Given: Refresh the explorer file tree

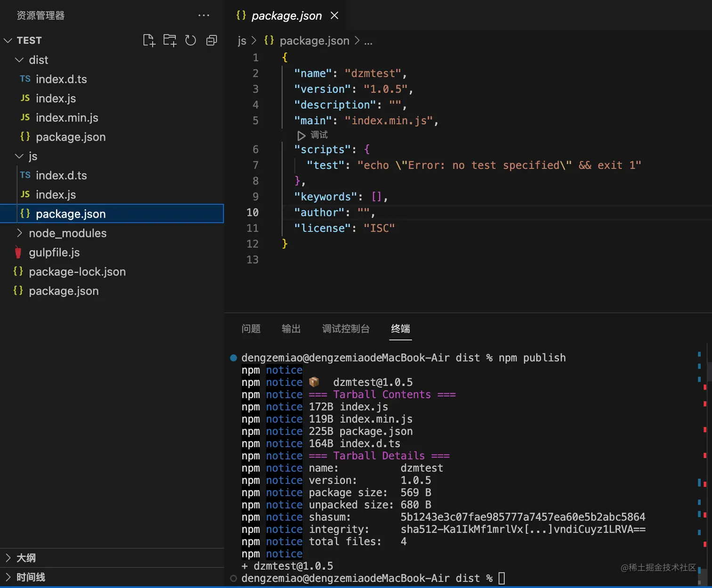Looking at the screenshot, I should (x=190, y=41).
